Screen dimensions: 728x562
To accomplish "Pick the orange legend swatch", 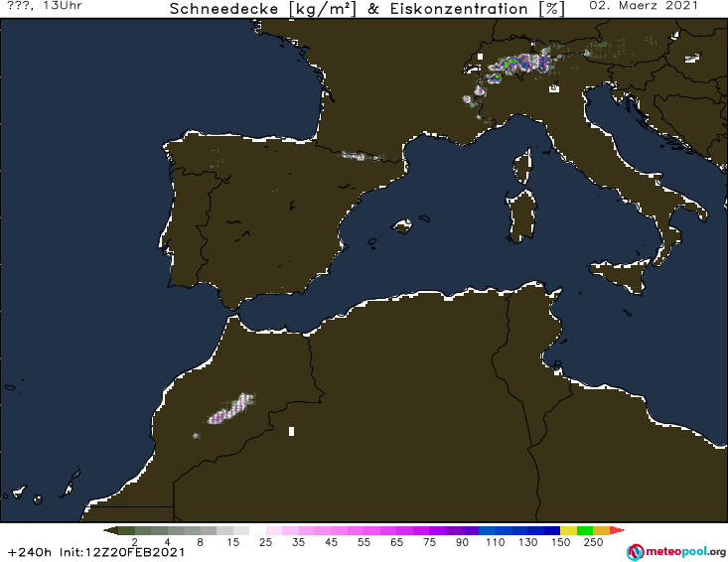I will point(601,530).
